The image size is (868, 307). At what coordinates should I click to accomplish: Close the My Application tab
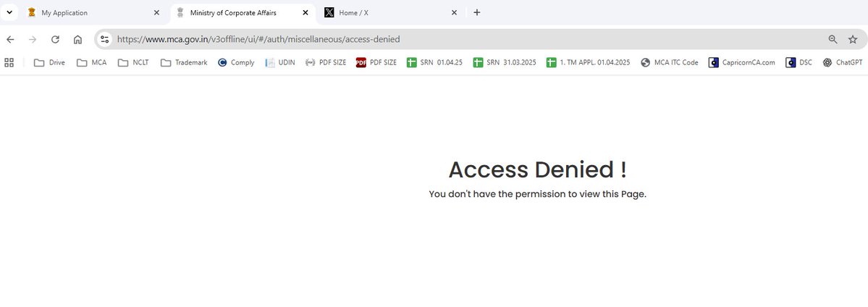coord(156,13)
